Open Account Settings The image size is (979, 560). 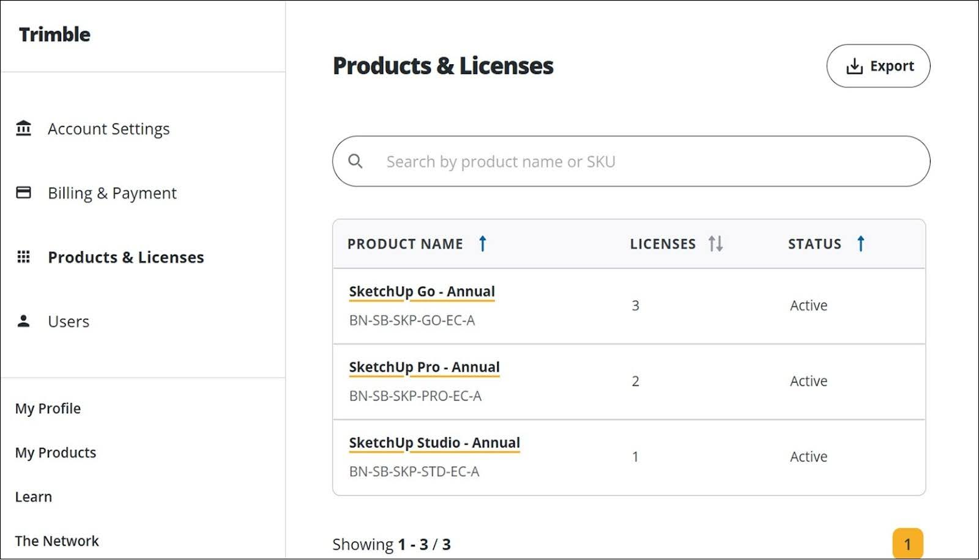[109, 129]
